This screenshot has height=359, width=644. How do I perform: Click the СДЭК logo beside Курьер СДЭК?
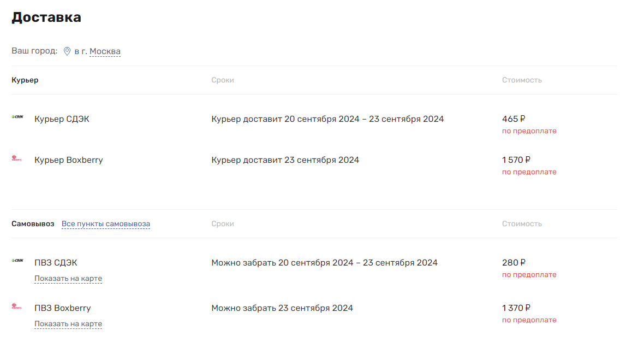[17, 117]
